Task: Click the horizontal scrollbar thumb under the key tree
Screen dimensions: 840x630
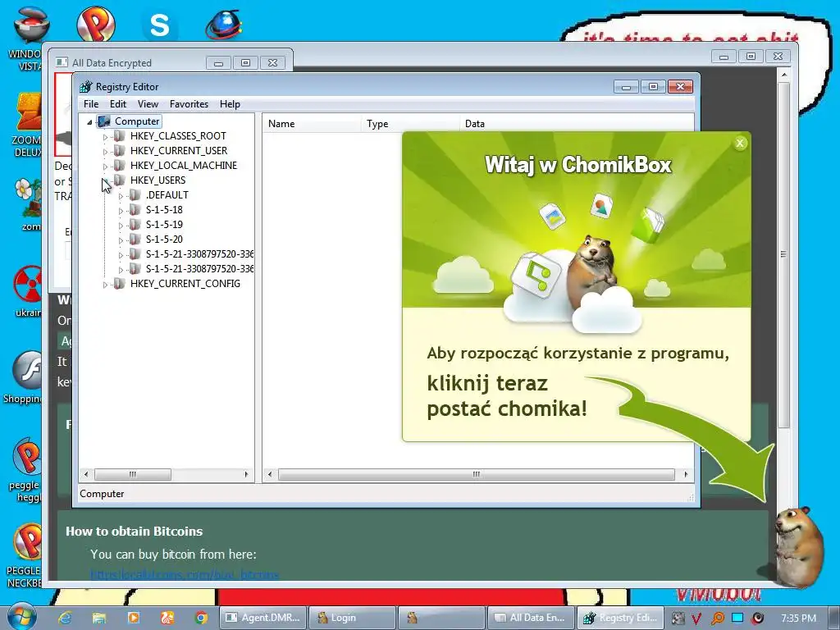Action: [133, 474]
